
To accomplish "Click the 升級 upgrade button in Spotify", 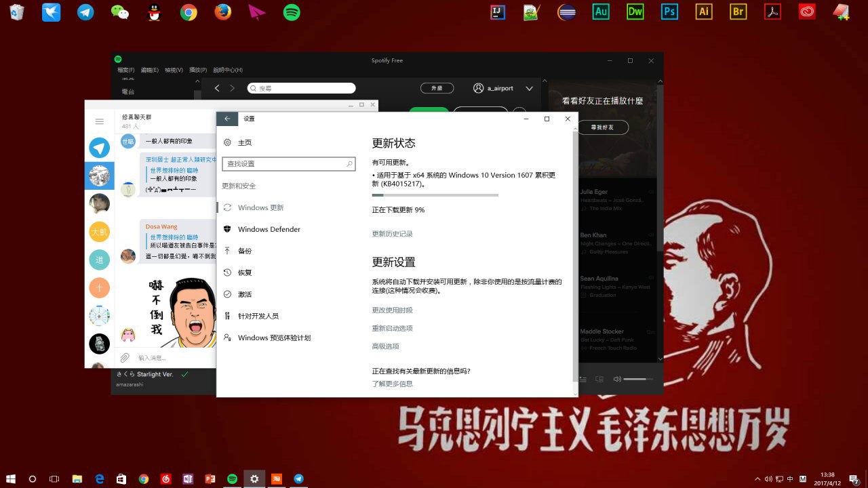I will click(x=437, y=88).
